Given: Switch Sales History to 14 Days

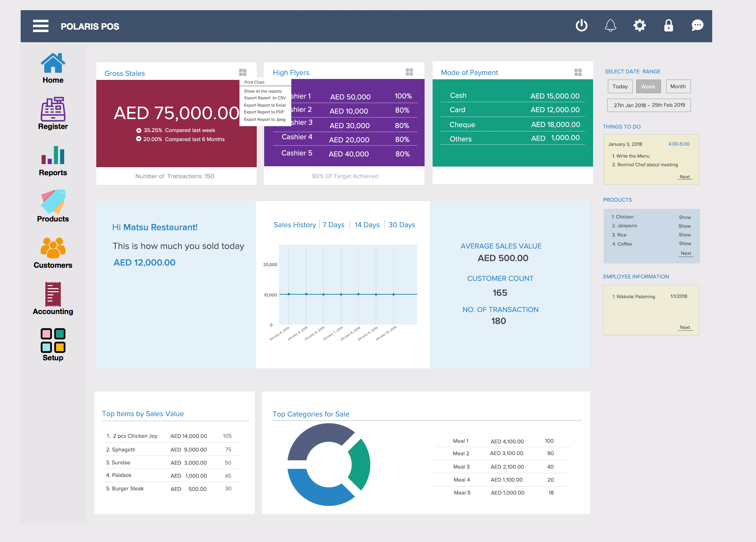Looking at the screenshot, I should coord(367,225).
